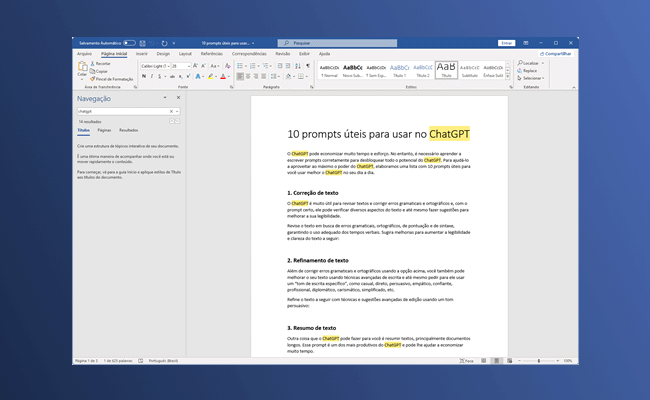650x400 pixels.
Task: Click the Recortar scissors button
Action: pos(101,63)
